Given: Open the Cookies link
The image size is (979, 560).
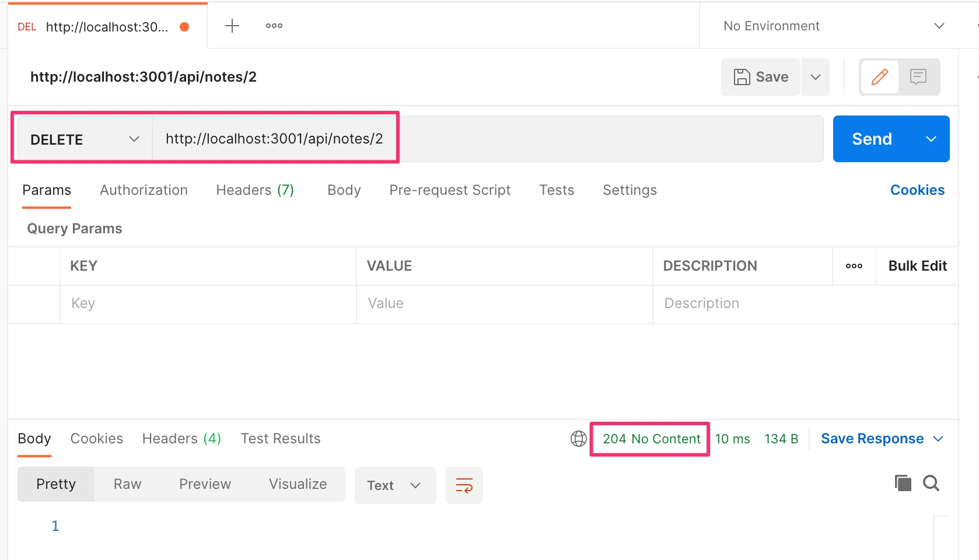Looking at the screenshot, I should pyautogui.click(x=917, y=190).
